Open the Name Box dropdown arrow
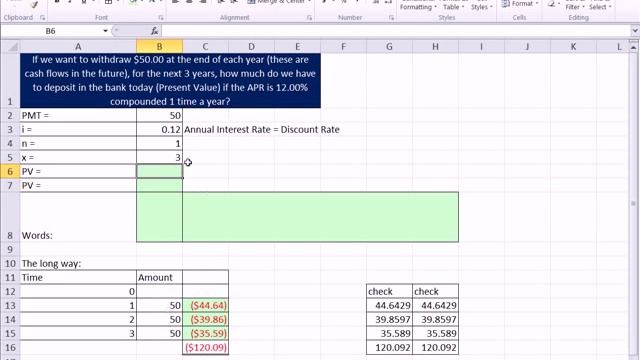Screen dimensions: 640x360 pyautogui.click(x=105, y=31)
